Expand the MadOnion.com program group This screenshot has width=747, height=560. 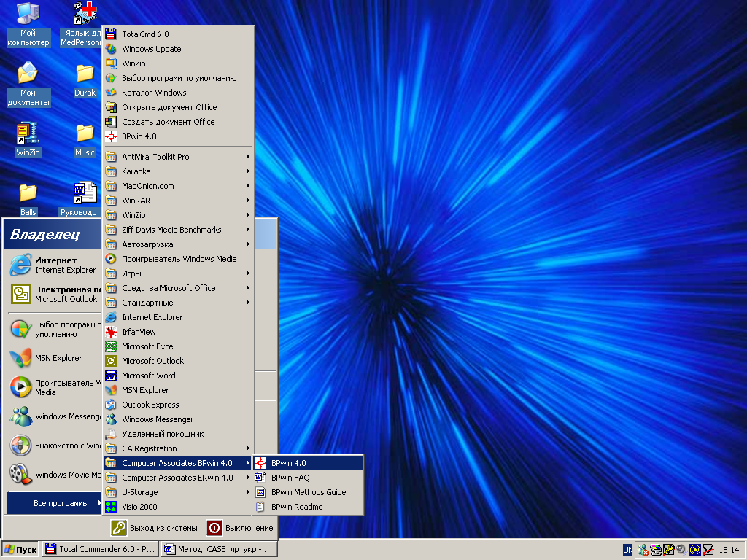point(178,186)
